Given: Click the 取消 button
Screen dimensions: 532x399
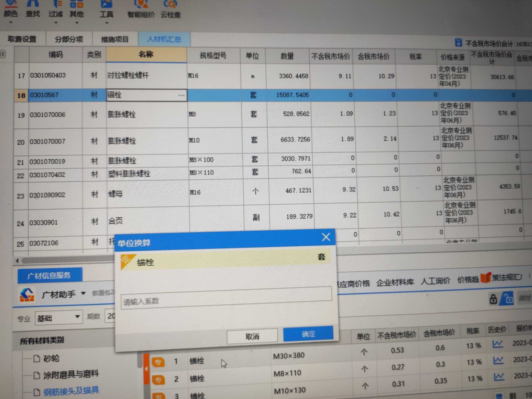Looking at the screenshot, I should click(252, 336).
